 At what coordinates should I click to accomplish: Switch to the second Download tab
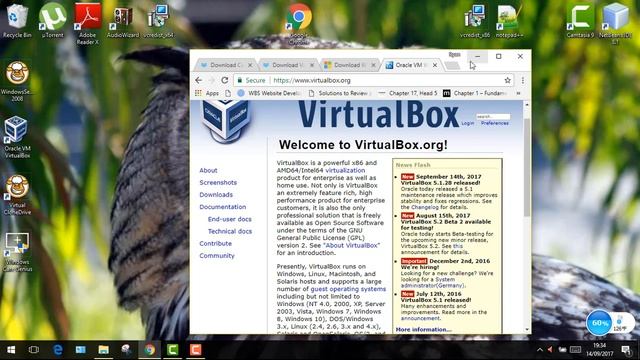[x=287, y=65]
